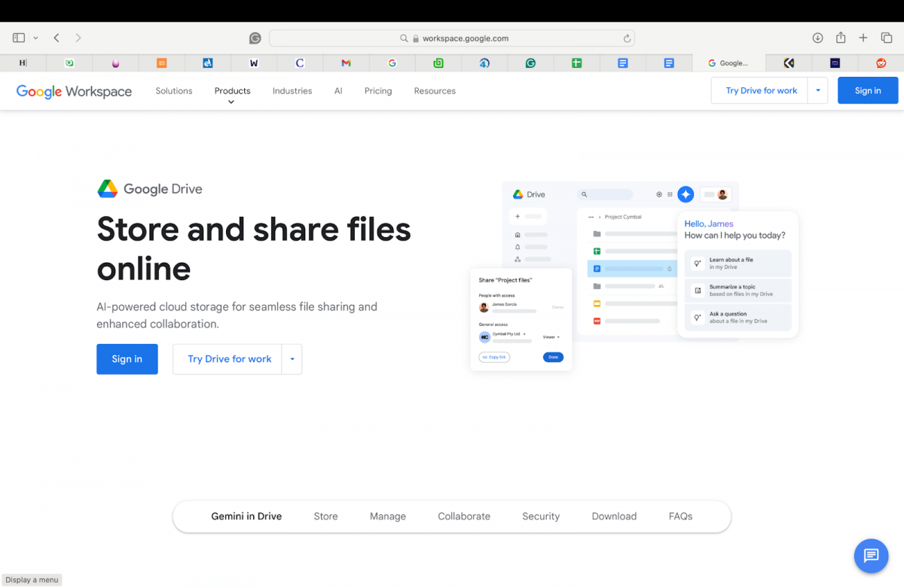The image size is (904, 588).
Task: Switch to the Google Sheets tab
Action: 576,63
